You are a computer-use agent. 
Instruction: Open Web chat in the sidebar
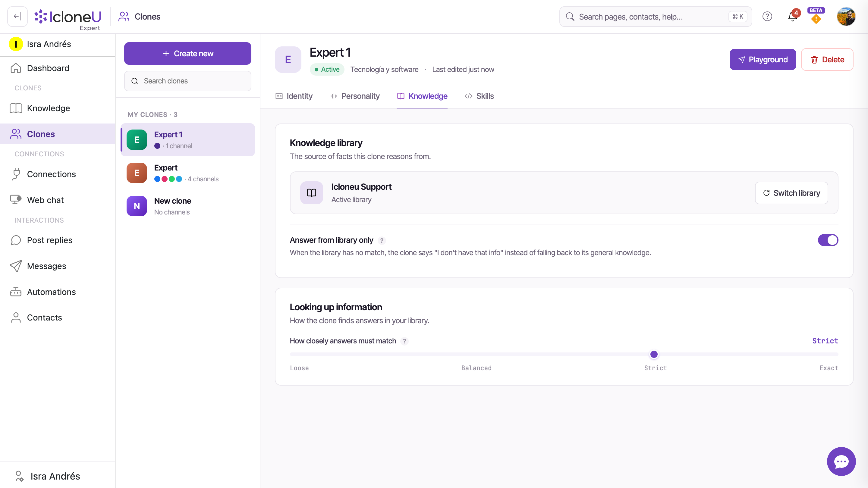tap(58, 200)
